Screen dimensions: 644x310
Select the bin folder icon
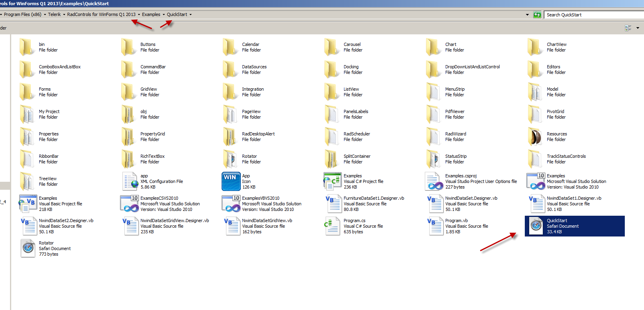(x=27, y=47)
